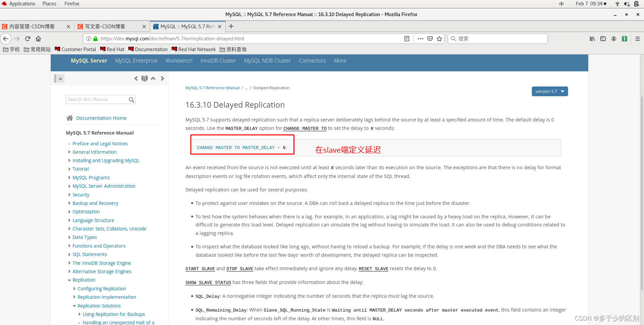Image resolution: width=644 pixels, height=325 pixels.
Task: Open MySQL Enterprise navigation item
Action: [x=136, y=61]
